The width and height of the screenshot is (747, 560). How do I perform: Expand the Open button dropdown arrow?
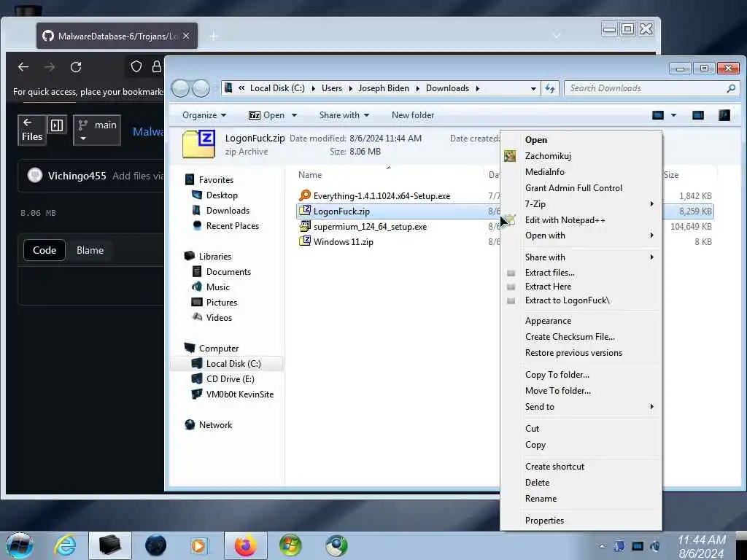(295, 115)
